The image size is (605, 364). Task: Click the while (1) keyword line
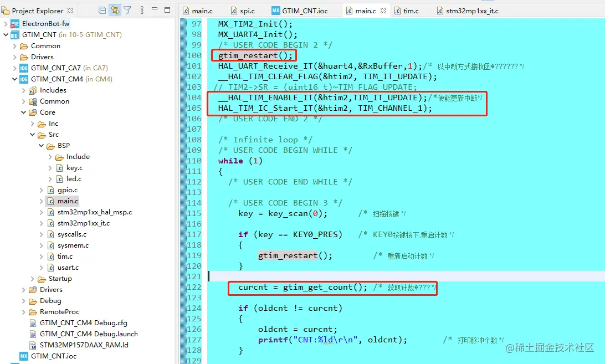[240, 161]
